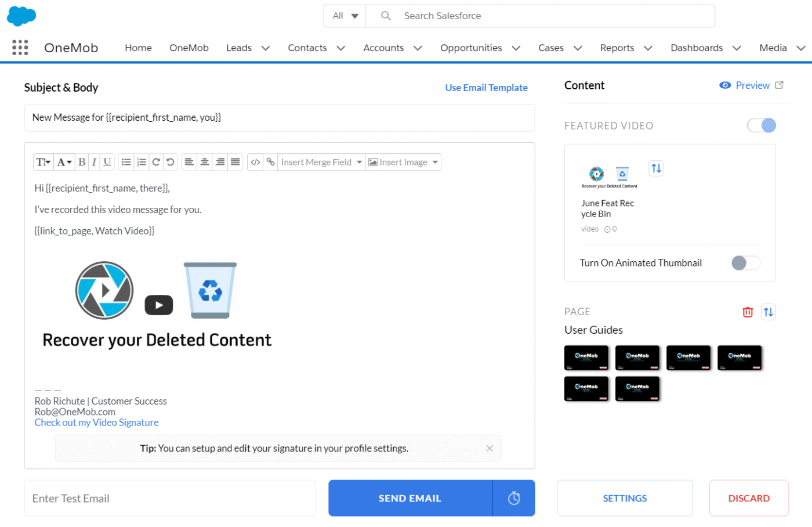Open the Salesforce App Launcher grid
The width and height of the screenshot is (812, 527).
pos(20,48)
